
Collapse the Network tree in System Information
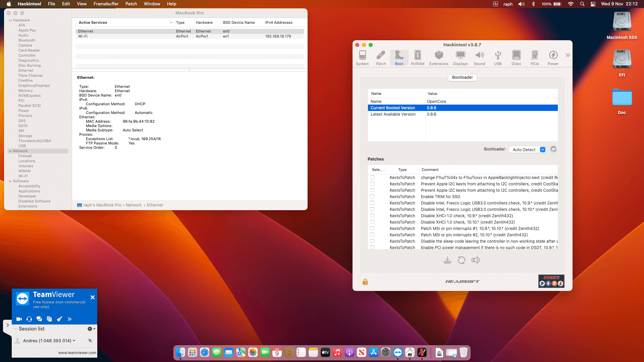pos(10,151)
